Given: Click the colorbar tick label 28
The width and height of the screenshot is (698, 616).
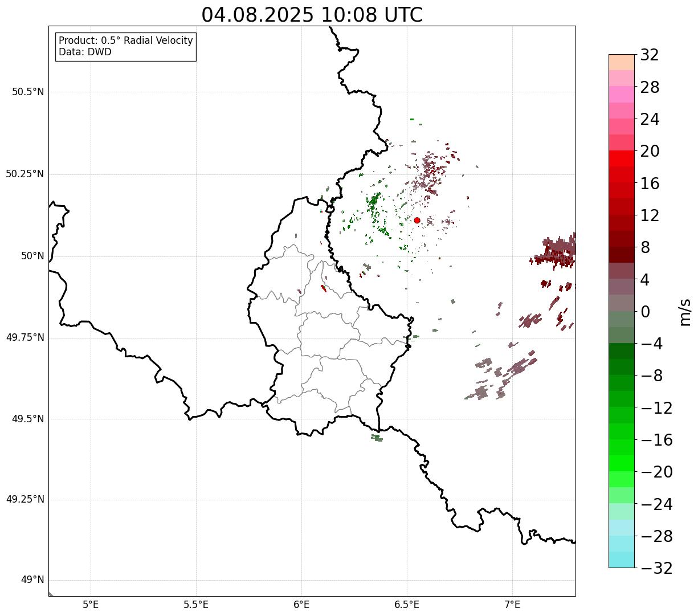Looking at the screenshot, I should (x=650, y=87).
